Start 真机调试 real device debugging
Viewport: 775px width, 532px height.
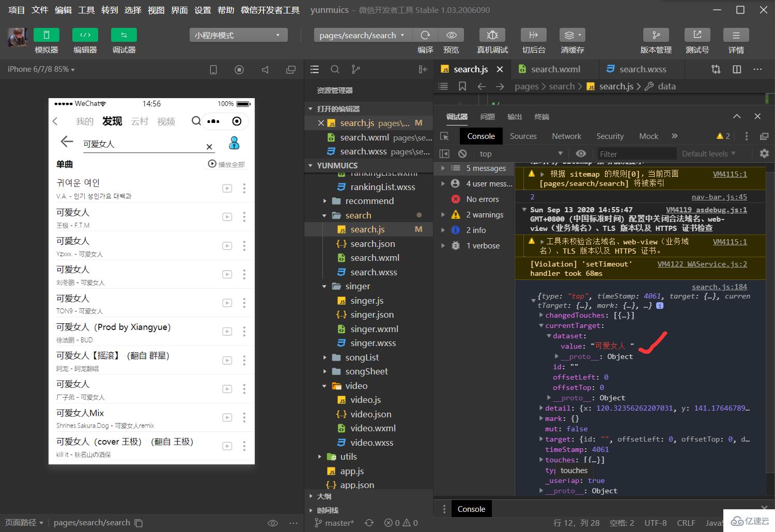coord(492,35)
